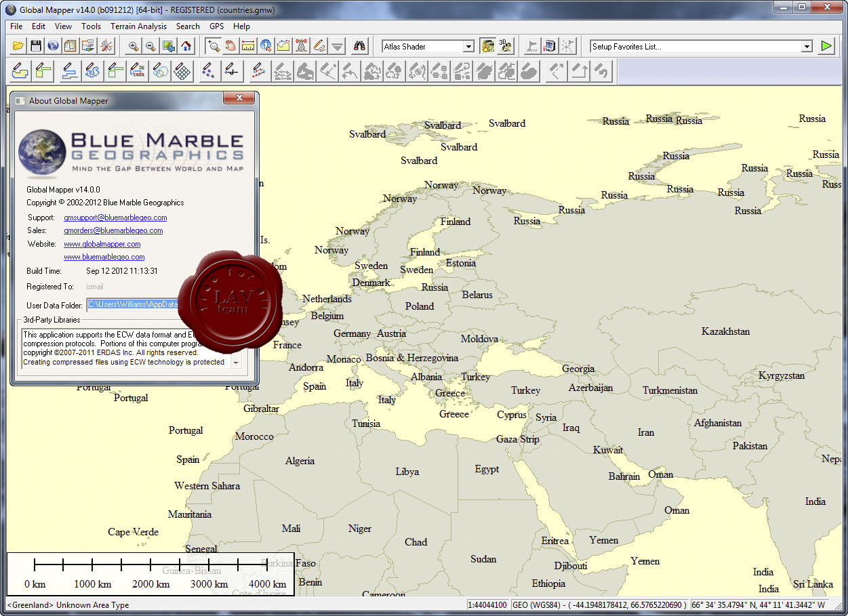Click the gmorders@bluemarblegeo.com sales link

pos(113,230)
